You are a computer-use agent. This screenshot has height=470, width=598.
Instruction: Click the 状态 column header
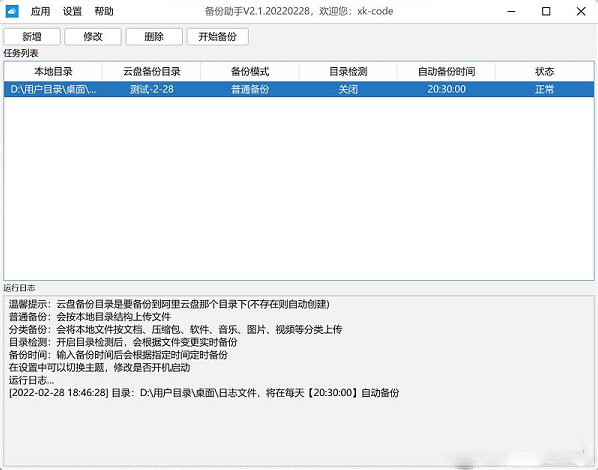[545, 71]
